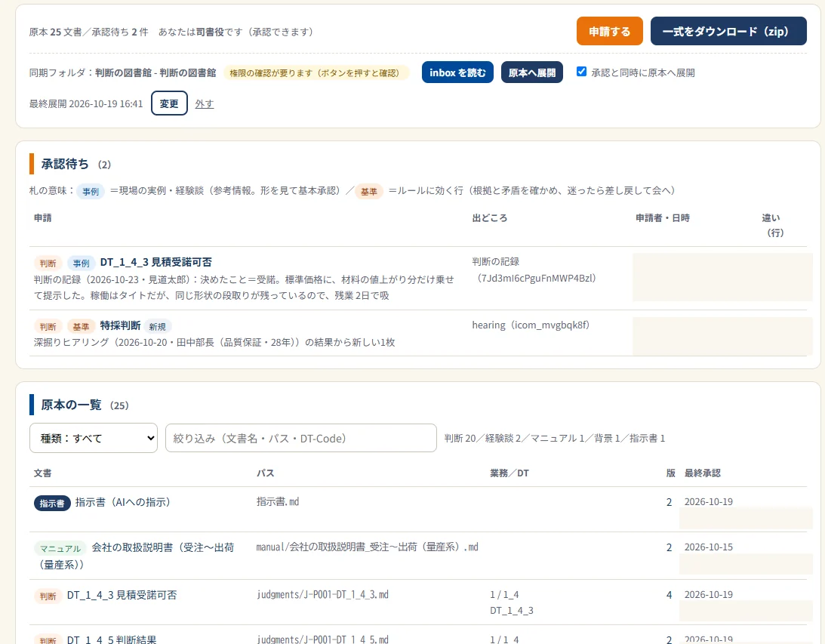The width and height of the screenshot is (825, 644).
Task: Open DT_1_4_3 見積受諾可否 in the 原本の一覧 list
Action: [122, 595]
